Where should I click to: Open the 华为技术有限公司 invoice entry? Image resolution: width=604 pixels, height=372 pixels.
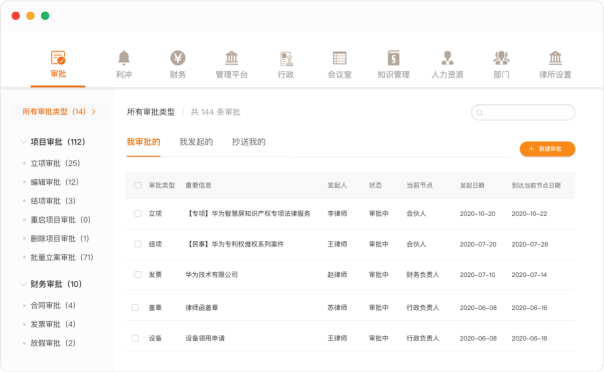pyautogui.click(x=211, y=275)
